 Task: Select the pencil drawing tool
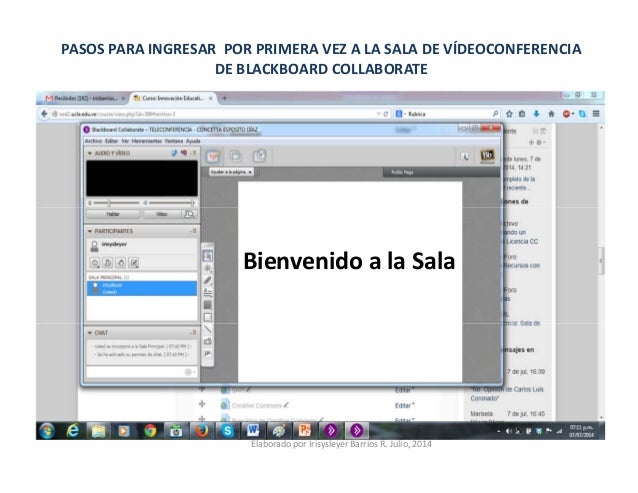(208, 280)
